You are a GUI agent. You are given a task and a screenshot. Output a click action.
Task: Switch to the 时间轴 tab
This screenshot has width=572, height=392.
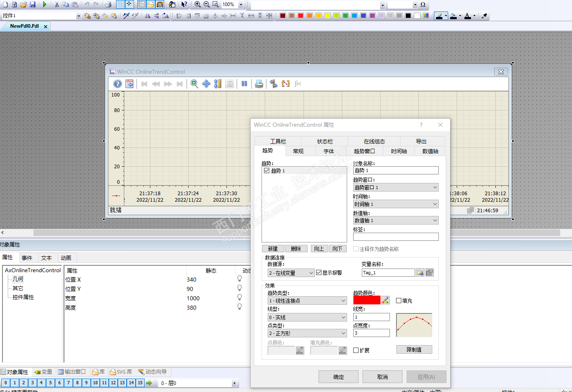coord(399,151)
